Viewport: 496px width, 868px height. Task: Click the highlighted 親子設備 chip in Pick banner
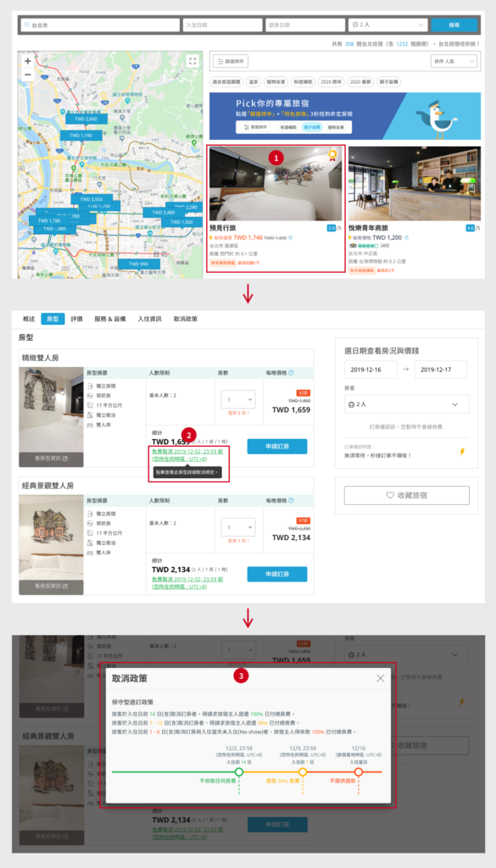[312, 127]
